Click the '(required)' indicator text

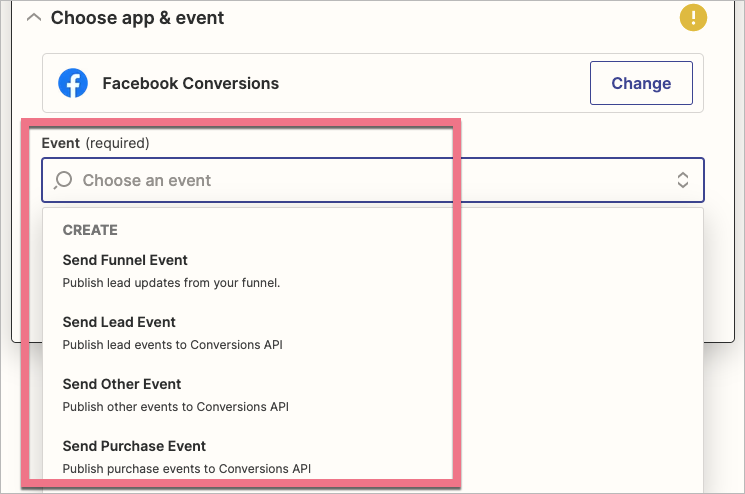(118, 143)
